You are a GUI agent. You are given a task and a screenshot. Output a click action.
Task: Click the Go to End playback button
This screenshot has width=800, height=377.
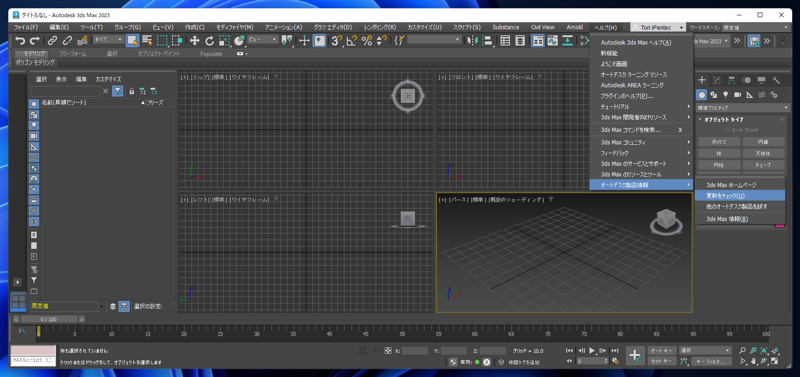pyautogui.click(x=615, y=350)
